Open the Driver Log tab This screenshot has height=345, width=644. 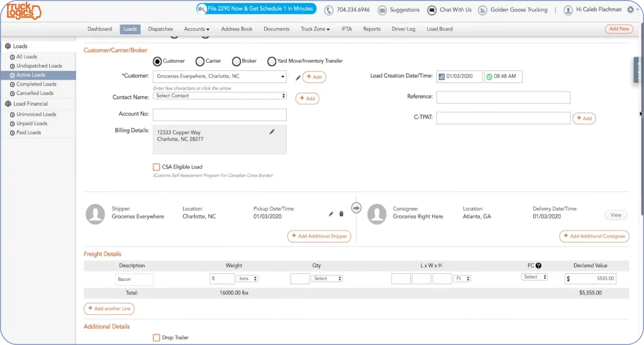[x=403, y=29]
